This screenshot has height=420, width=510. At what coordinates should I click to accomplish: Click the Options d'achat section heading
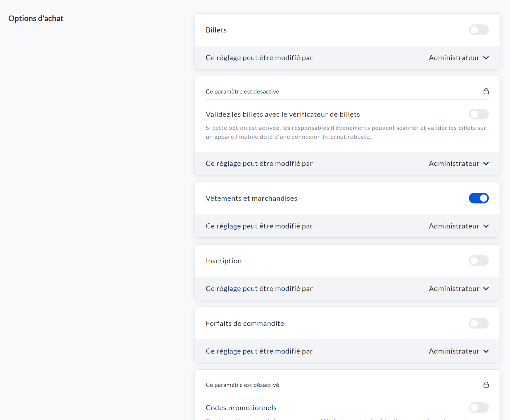click(x=36, y=18)
